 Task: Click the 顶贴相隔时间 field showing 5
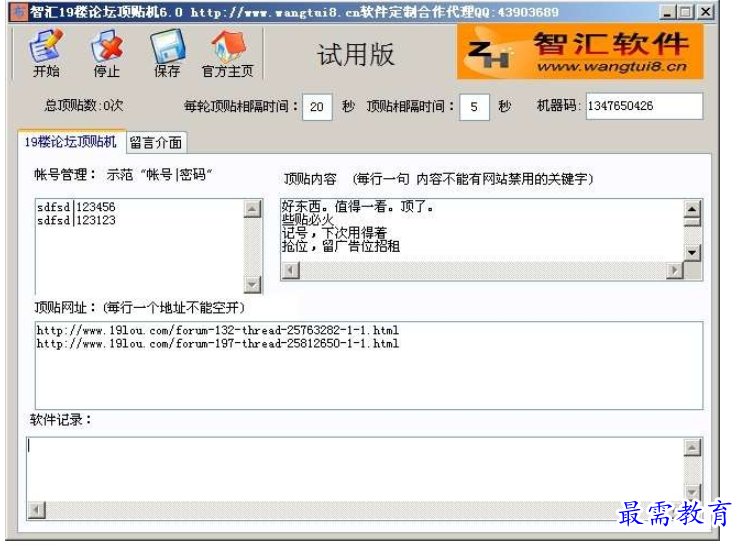pyautogui.click(x=474, y=107)
